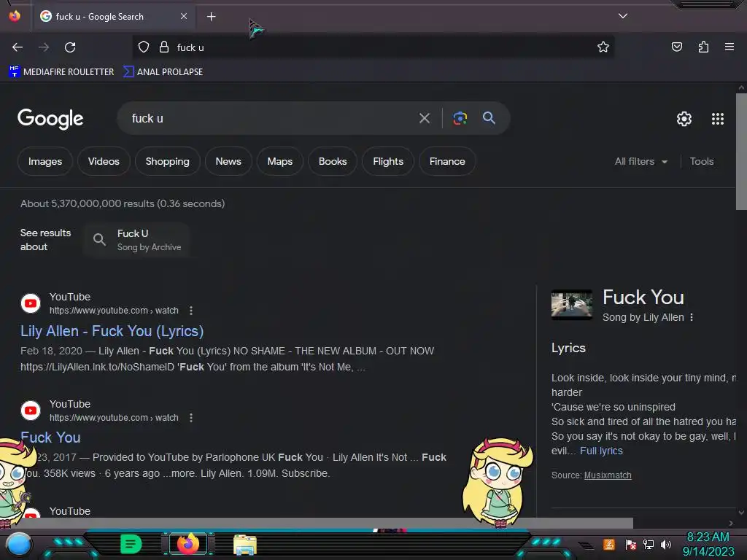Open the ANAL PROLAPSE bookmark
Viewport: 747px width, 560px height.
click(163, 72)
